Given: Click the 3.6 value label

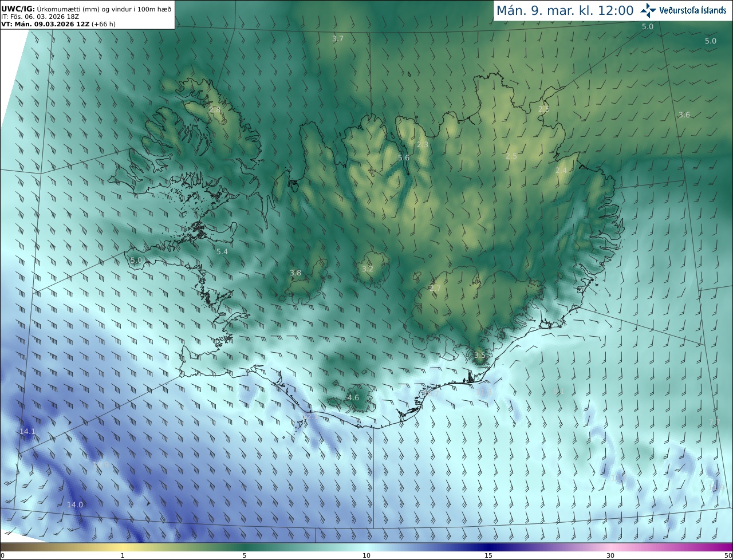Looking at the screenshot, I should [x=684, y=115].
